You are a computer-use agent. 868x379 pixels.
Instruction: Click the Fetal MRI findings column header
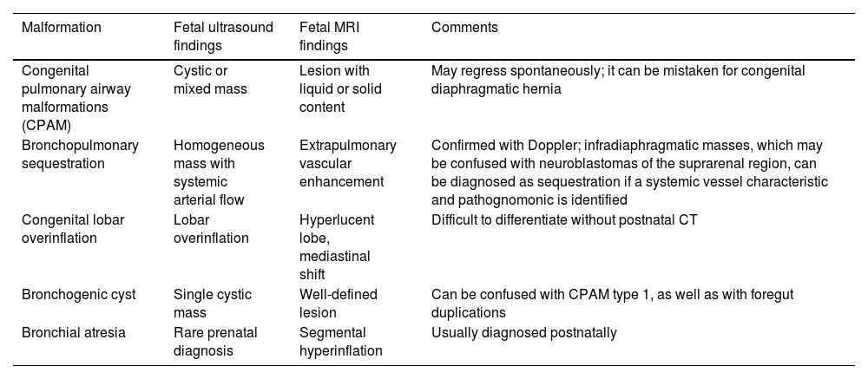point(330,36)
